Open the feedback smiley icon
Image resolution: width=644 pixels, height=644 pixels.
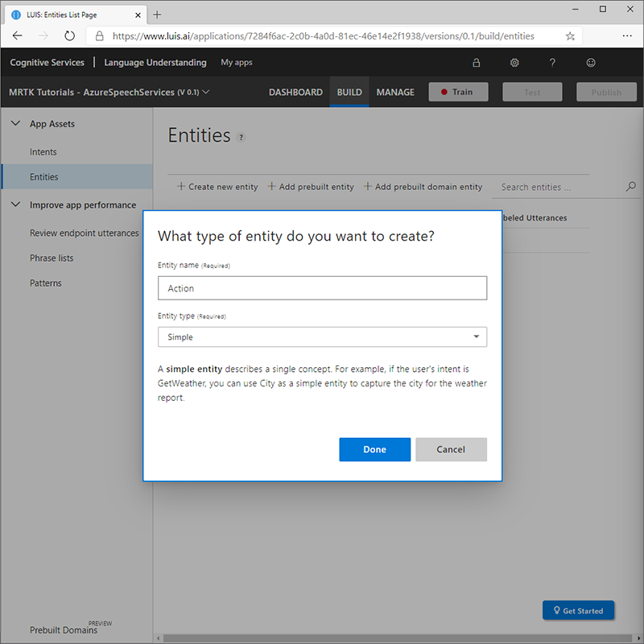click(x=591, y=62)
